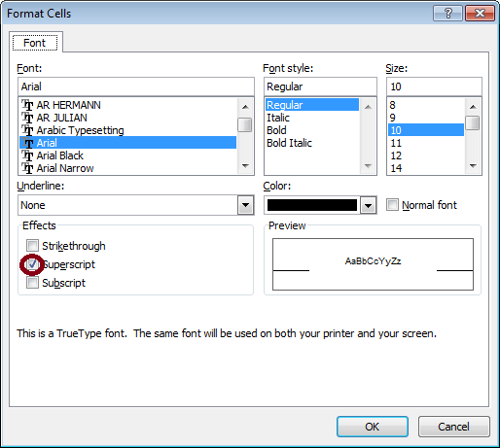Screen dimensions: 500x448
Task: Choose the Arial Black font entry
Action: [128, 155]
